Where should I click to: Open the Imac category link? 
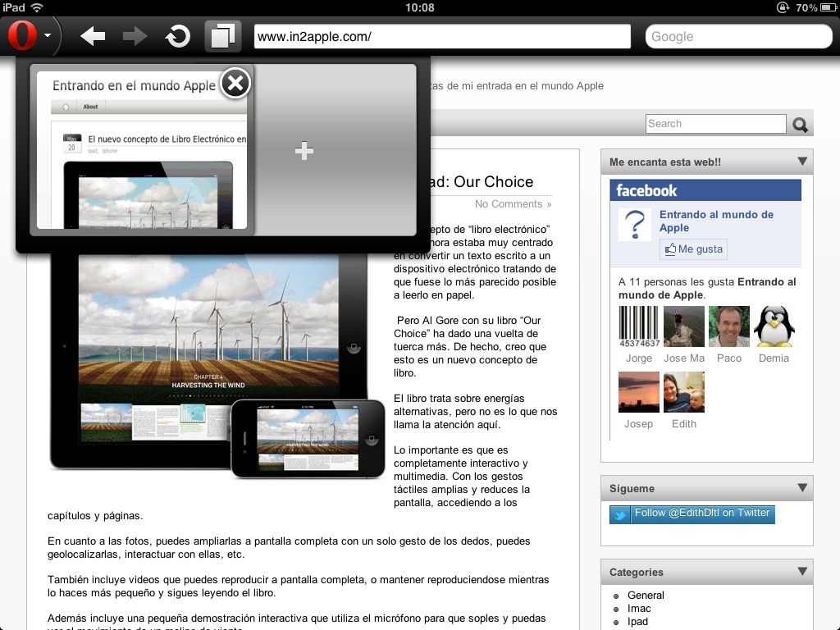tap(639, 608)
